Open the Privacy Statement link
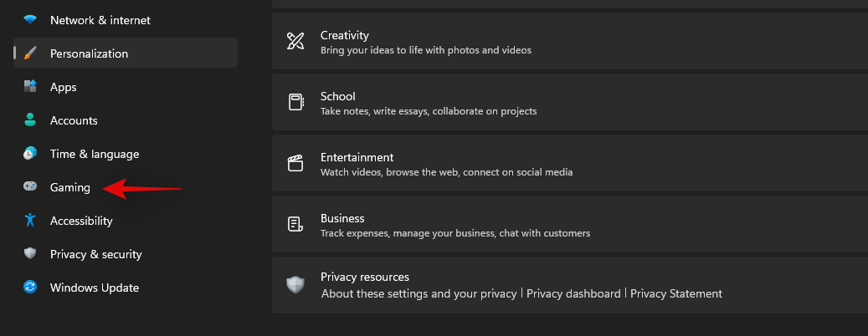The height and width of the screenshot is (336, 868). point(675,294)
